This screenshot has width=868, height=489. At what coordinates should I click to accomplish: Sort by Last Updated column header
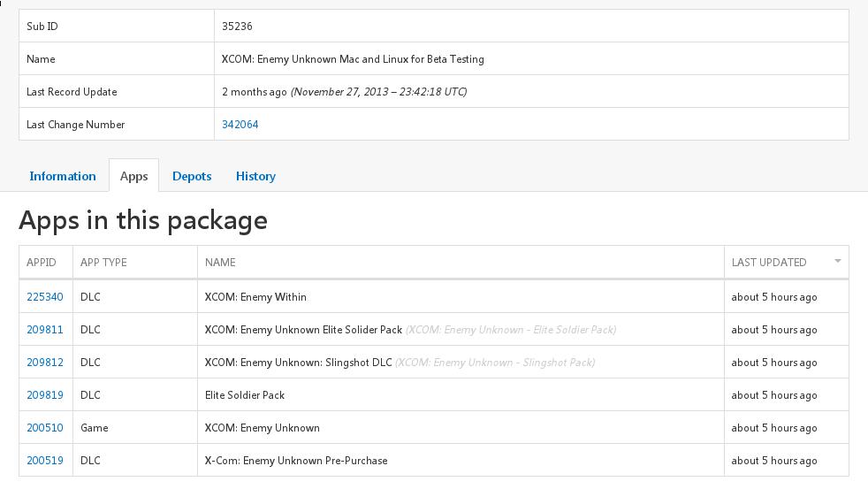click(x=769, y=262)
